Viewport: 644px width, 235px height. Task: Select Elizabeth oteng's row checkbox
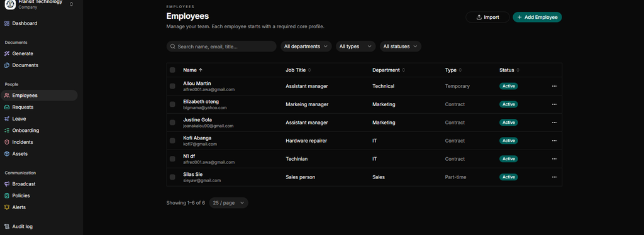[172, 104]
